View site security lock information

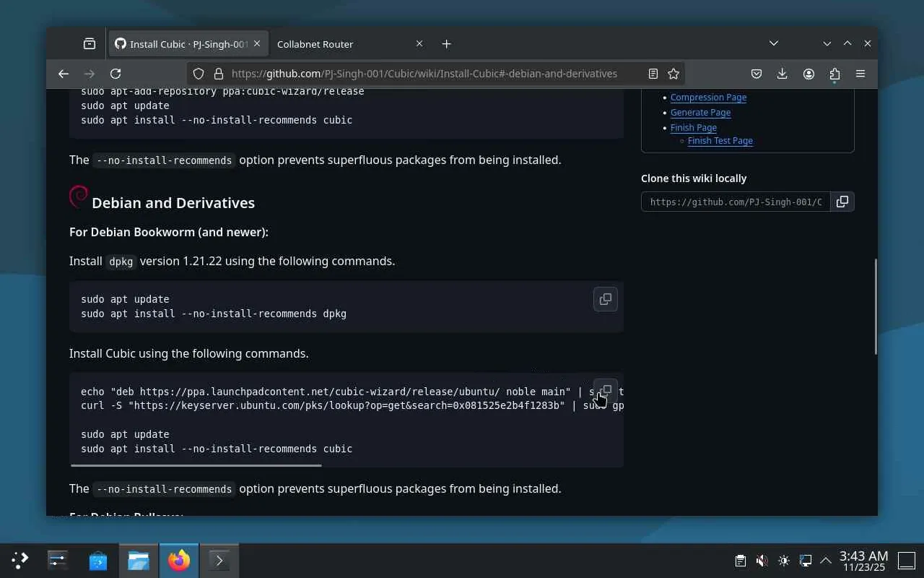218,74
